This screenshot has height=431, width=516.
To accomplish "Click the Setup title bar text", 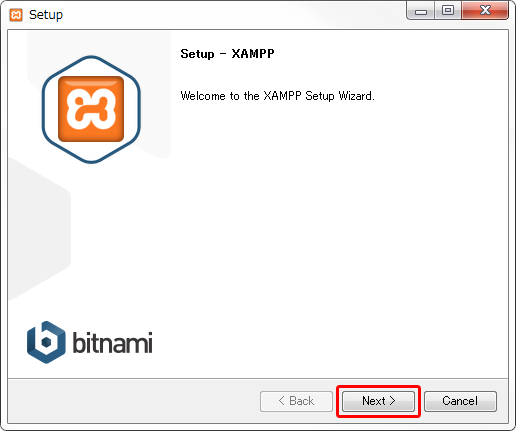I will click(46, 15).
